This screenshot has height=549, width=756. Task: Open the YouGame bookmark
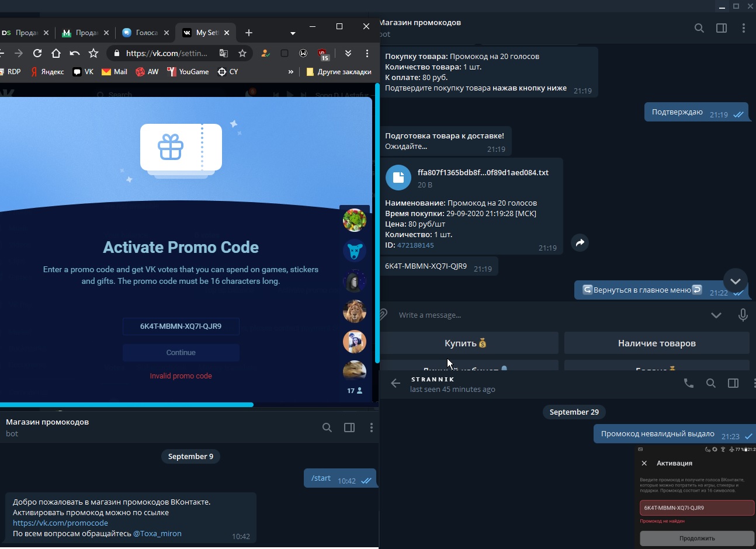[188, 72]
